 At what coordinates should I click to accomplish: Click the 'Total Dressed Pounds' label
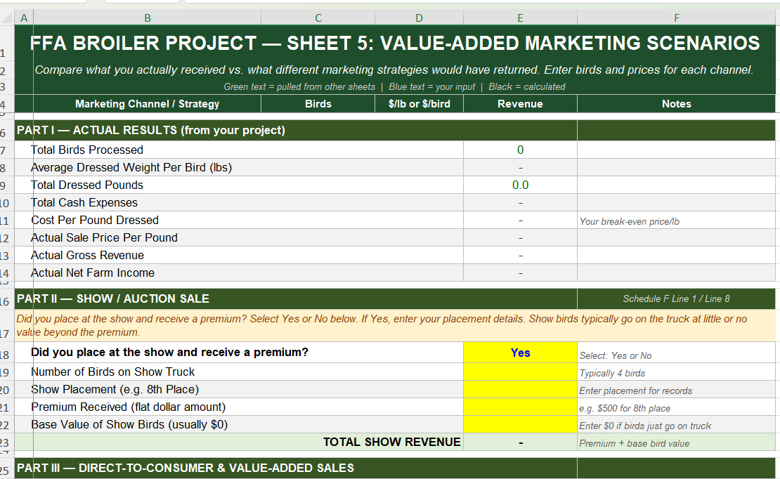tap(87, 185)
